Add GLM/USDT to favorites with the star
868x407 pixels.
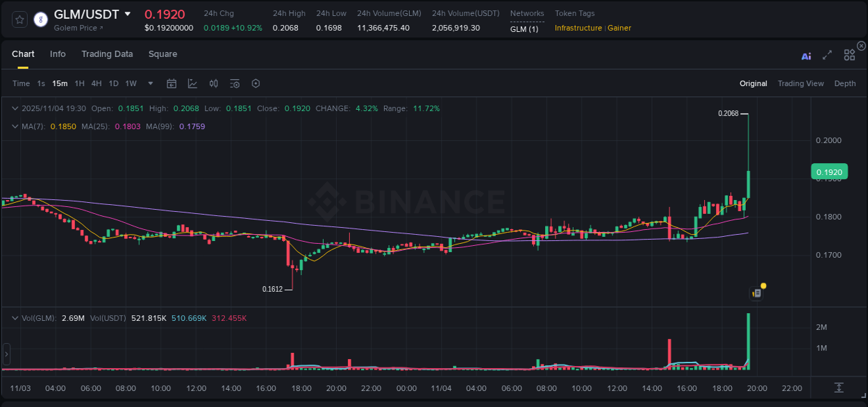coord(19,19)
